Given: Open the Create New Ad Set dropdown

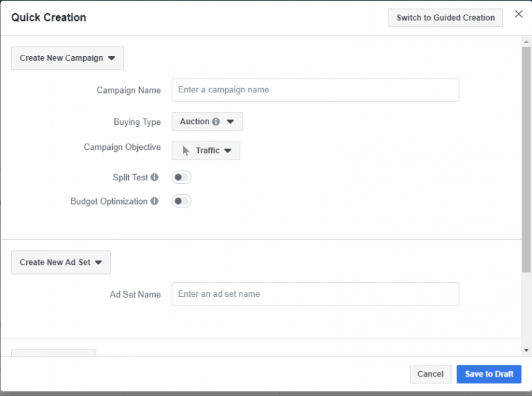Looking at the screenshot, I should (61, 262).
